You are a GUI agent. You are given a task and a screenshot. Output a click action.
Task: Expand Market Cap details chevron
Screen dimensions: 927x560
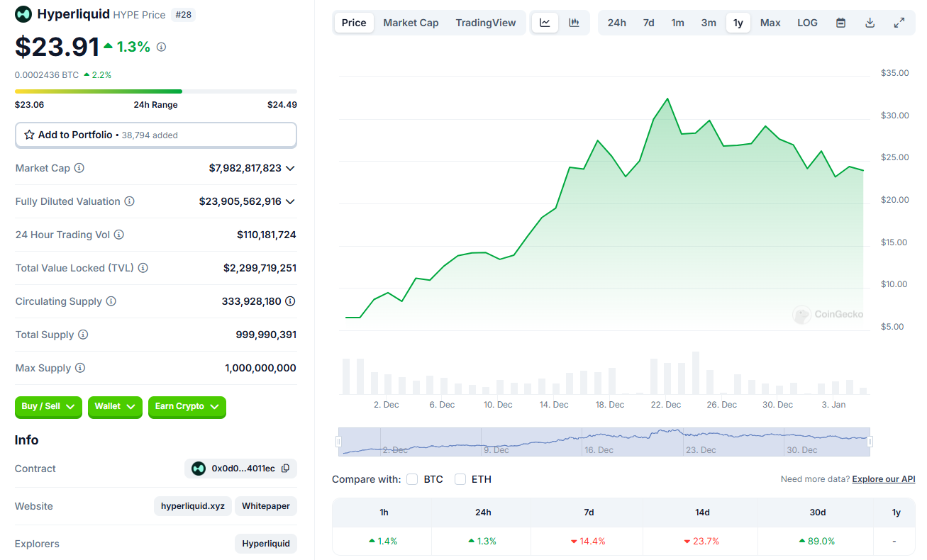point(289,168)
